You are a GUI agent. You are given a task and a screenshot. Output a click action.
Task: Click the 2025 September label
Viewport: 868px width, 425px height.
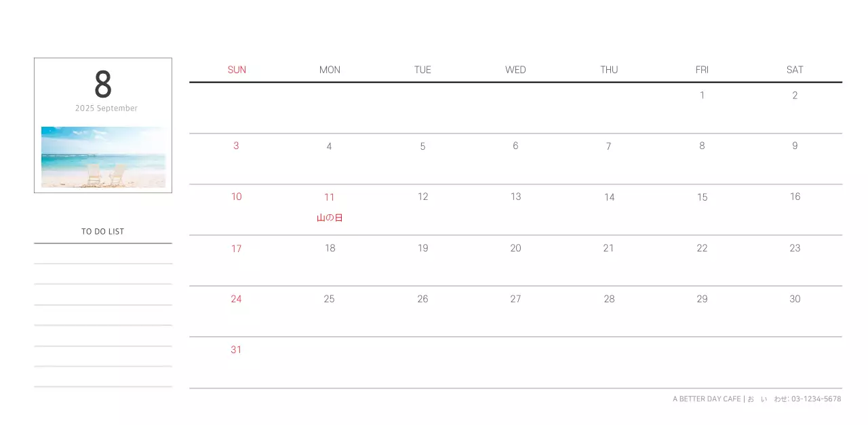(x=106, y=108)
